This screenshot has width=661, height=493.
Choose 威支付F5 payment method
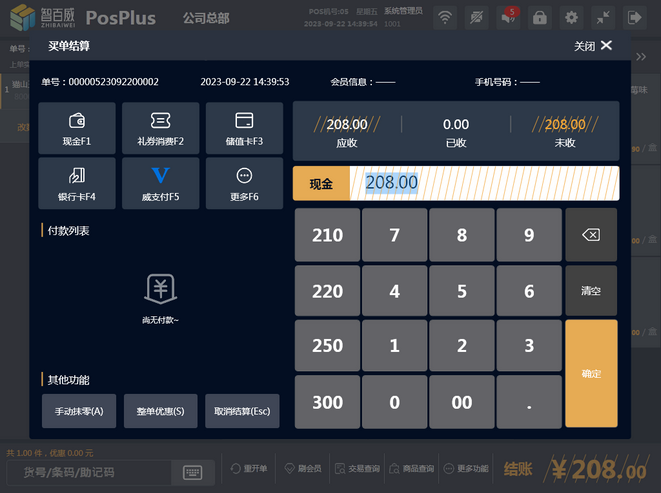[x=160, y=184]
